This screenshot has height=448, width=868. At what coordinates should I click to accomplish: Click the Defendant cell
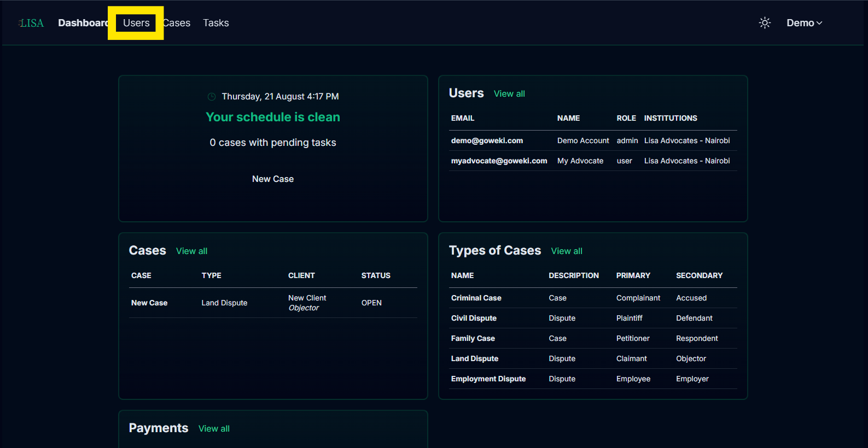694,319
